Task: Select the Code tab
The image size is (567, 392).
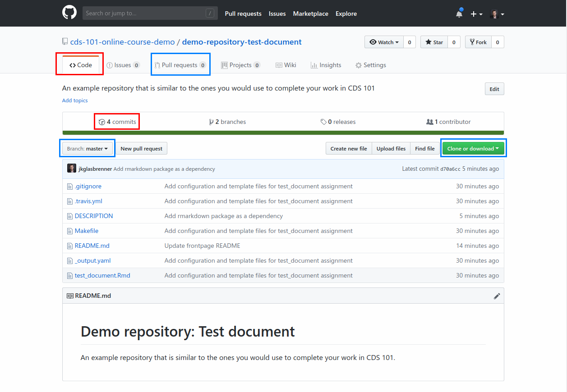Action: [x=81, y=65]
